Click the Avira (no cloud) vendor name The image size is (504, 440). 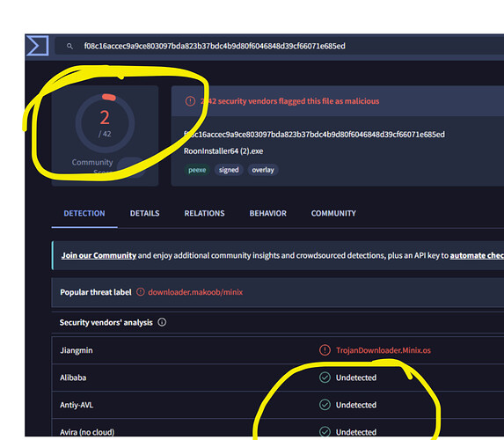click(87, 432)
